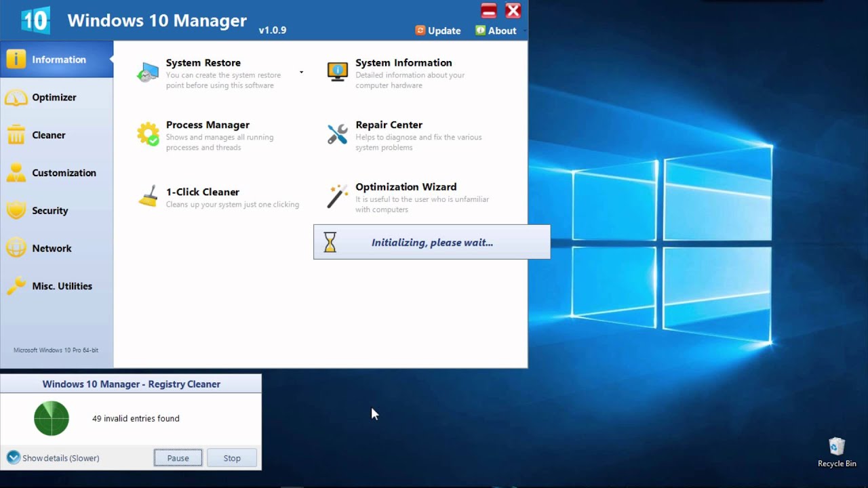
Task: Open Misc. Utilities section
Action: pyautogui.click(x=62, y=286)
